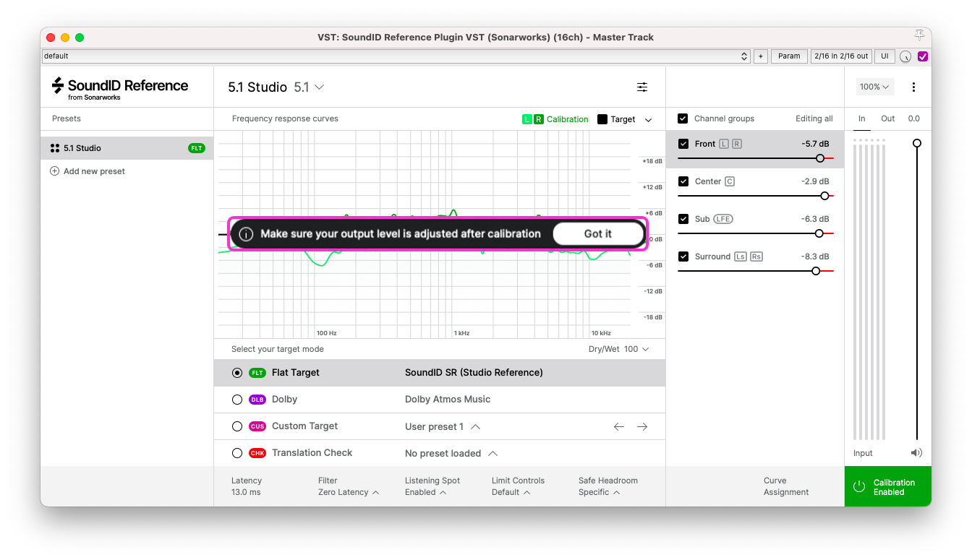Select the Translation Check radio button
Screen dimensions: 972x560
(x=237, y=453)
